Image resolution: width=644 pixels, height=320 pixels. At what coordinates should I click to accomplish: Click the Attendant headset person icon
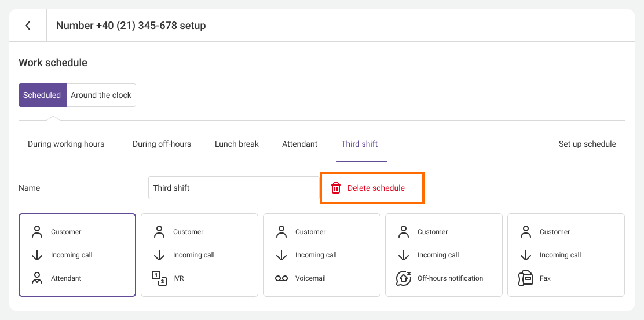click(37, 278)
